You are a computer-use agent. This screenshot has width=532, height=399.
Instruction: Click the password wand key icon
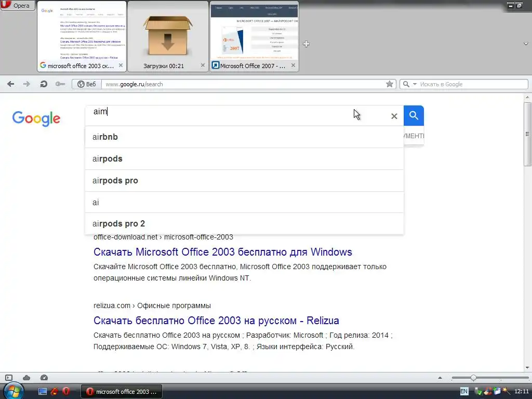coord(60,84)
